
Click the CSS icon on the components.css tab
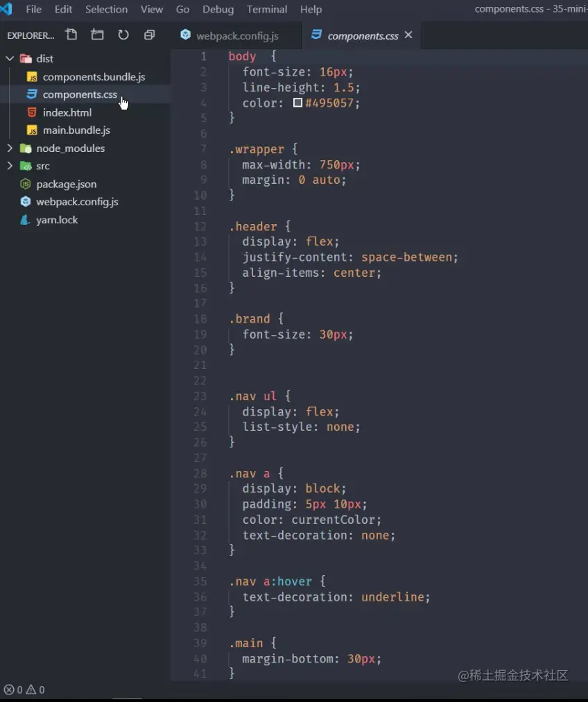coord(316,35)
